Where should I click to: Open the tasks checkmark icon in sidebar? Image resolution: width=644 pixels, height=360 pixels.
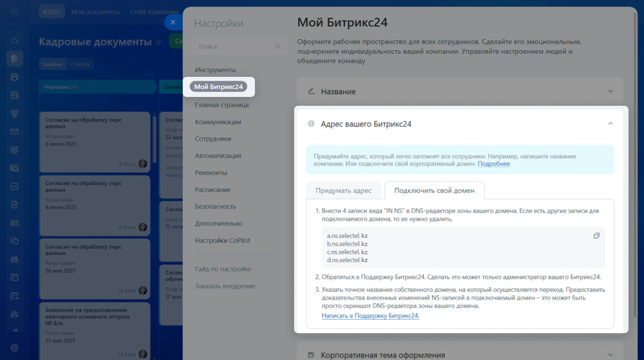14,186
